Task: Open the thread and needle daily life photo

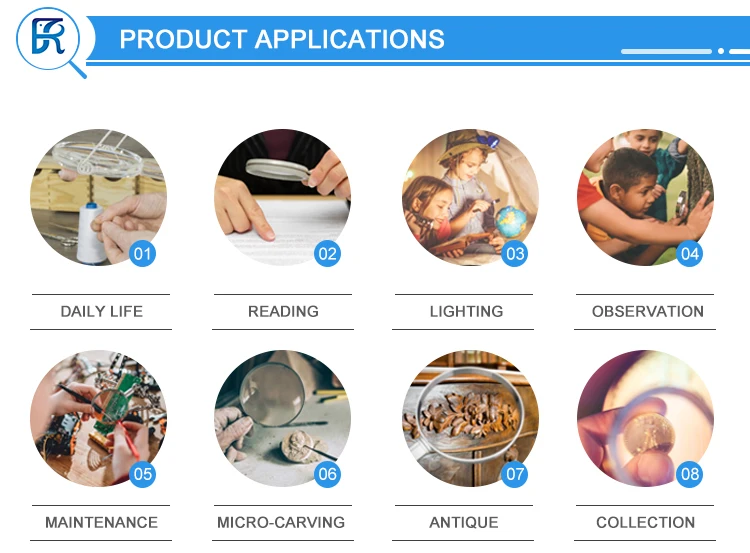Action: (x=99, y=197)
